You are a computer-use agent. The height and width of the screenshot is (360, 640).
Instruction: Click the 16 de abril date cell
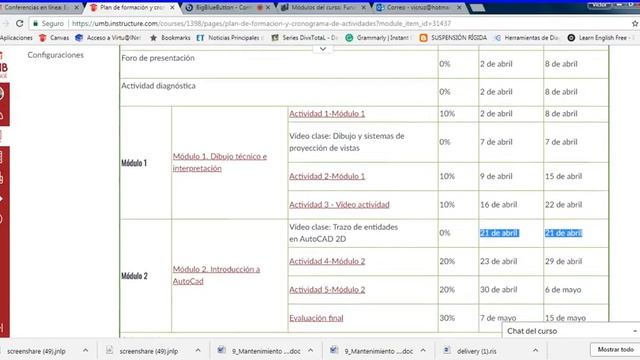pos(498,204)
